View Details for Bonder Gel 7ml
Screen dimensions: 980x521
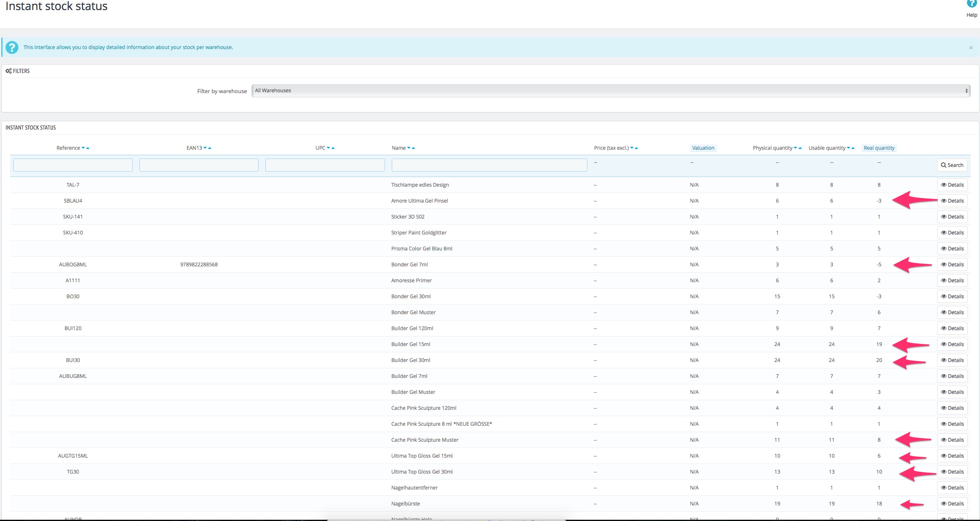[952, 265]
